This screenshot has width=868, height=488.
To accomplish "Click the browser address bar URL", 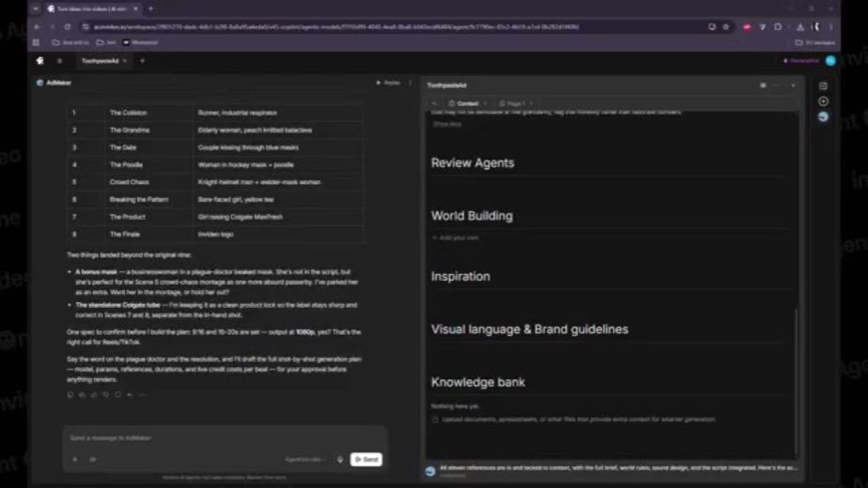I will click(x=336, y=26).
